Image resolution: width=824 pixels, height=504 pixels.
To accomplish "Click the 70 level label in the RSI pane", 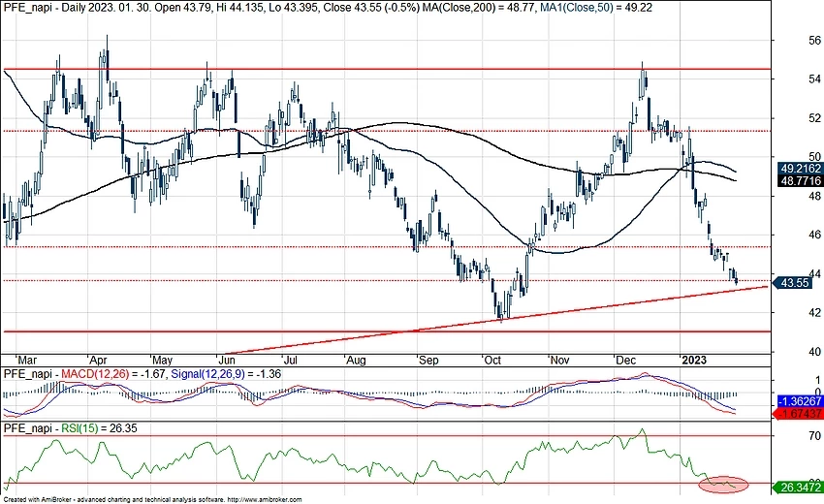I will [815, 436].
